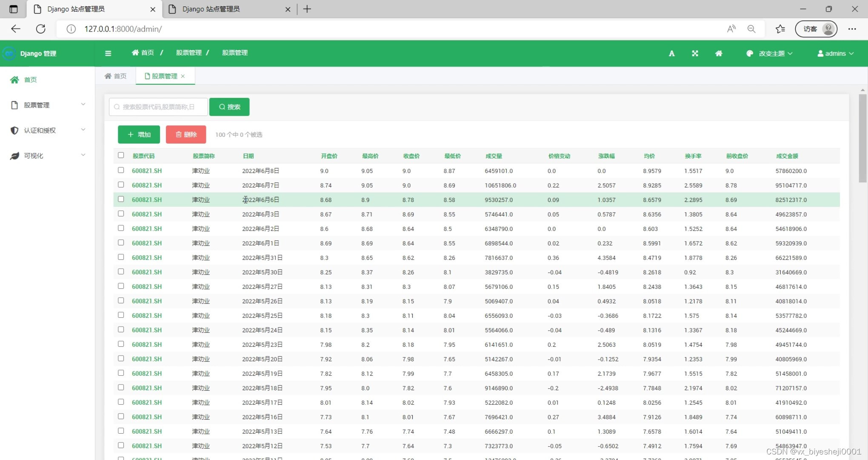This screenshot has width=868, height=460.
Task: Sort by the 收盘价 column header
Action: [411, 156]
